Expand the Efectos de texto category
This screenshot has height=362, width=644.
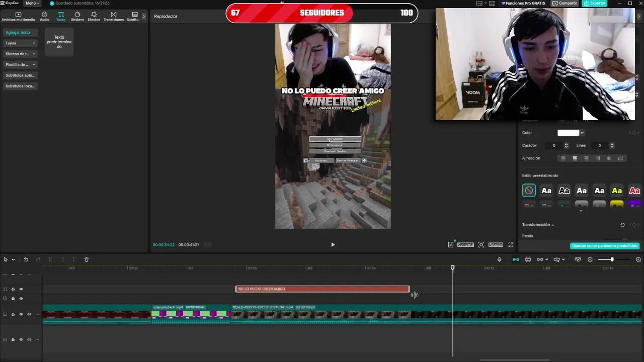tap(20, 54)
